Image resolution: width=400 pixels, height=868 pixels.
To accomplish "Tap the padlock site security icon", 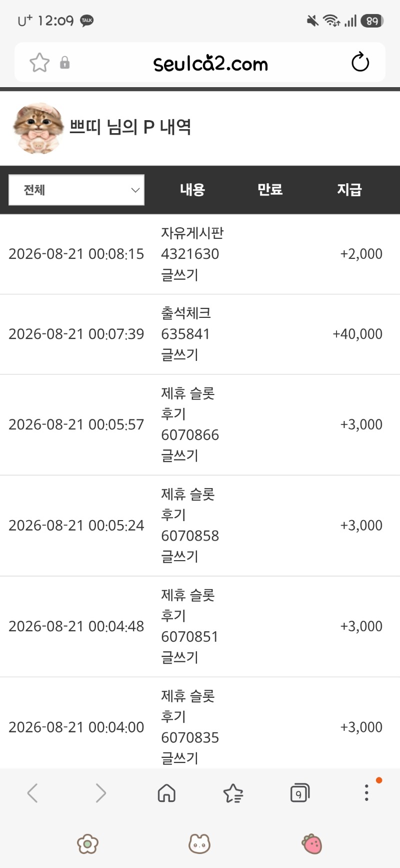I will point(65,63).
